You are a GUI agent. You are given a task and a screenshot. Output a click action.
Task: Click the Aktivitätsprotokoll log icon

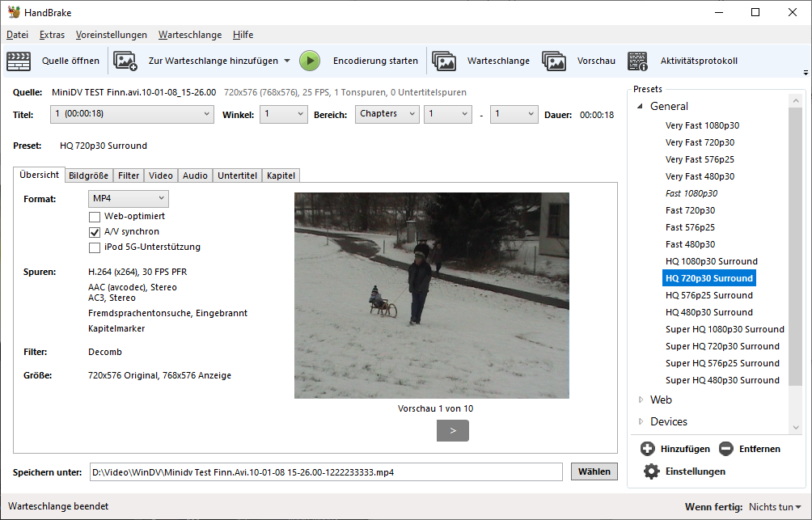pos(638,61)
